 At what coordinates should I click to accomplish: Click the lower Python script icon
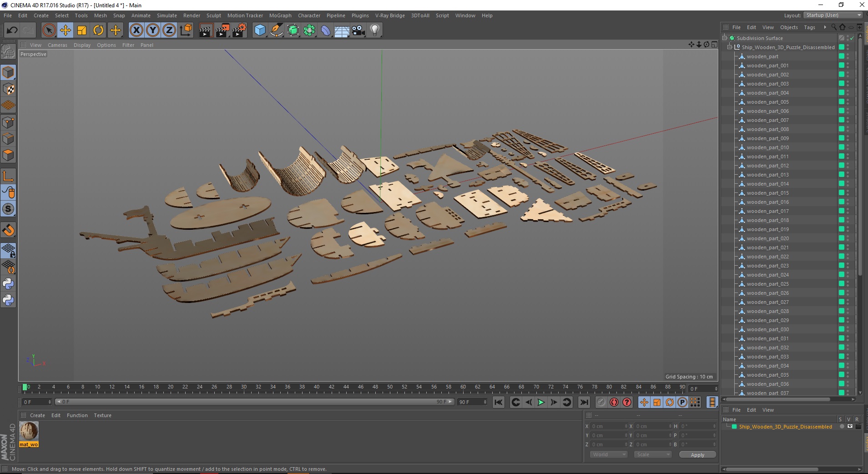[8, 300]
